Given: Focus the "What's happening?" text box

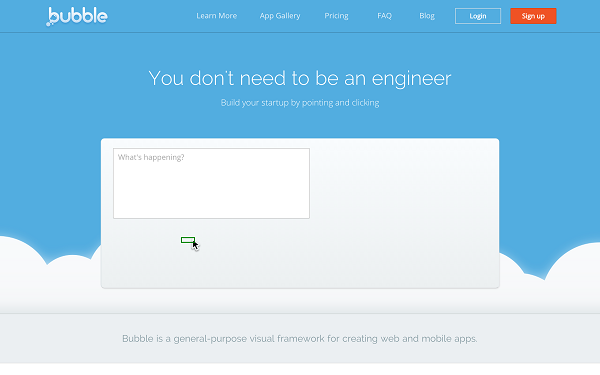Looking at the screenshot, I should tap(211, 183).
